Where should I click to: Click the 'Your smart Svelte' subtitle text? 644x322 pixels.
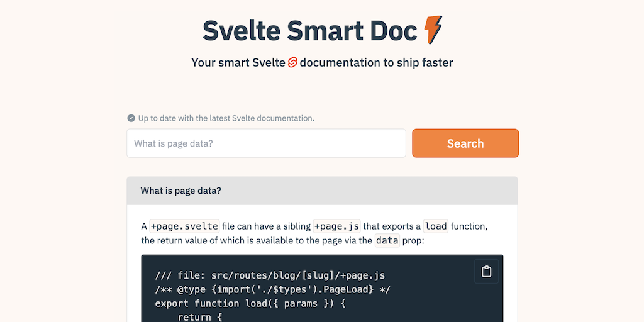coord(238,62)
